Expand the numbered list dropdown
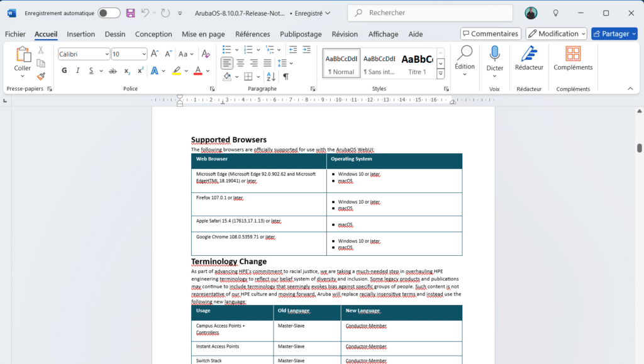Viewport: 644px width, 364px height. tap(258, 50)
